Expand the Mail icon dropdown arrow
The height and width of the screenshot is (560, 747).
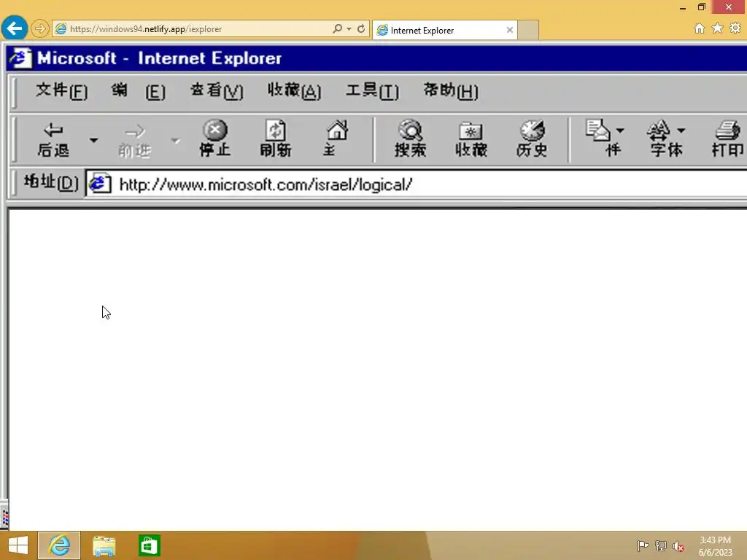620,131
